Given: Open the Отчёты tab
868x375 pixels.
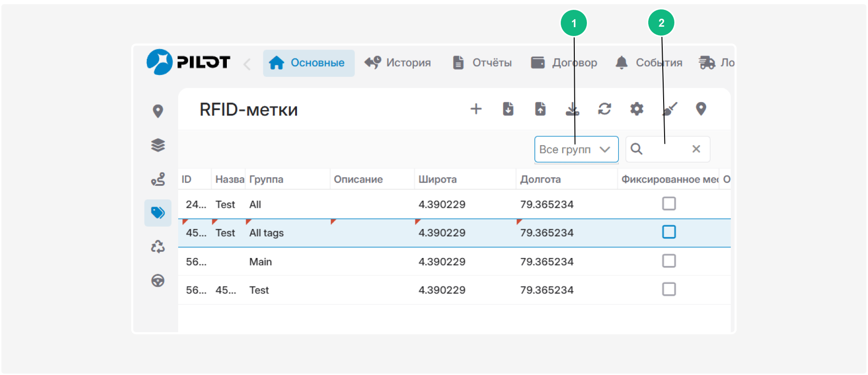Looking at the screenshot, I should [x=482, y=63].
